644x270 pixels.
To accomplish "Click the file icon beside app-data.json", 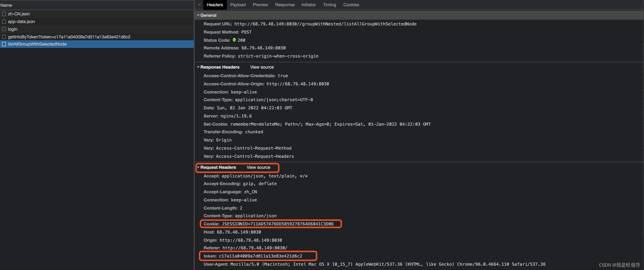I will coord(4,22).
